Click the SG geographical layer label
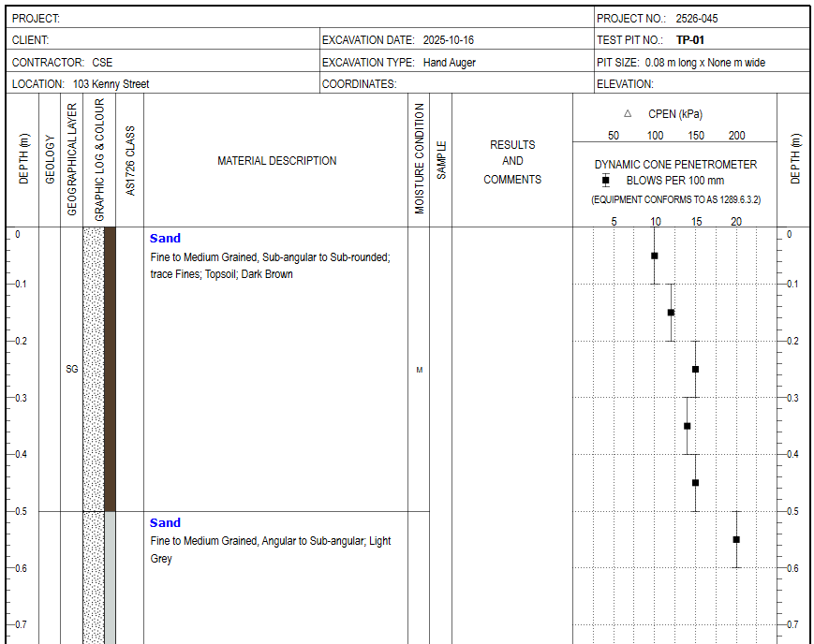This screenshot has height=644, width=814. coord(71,369)
